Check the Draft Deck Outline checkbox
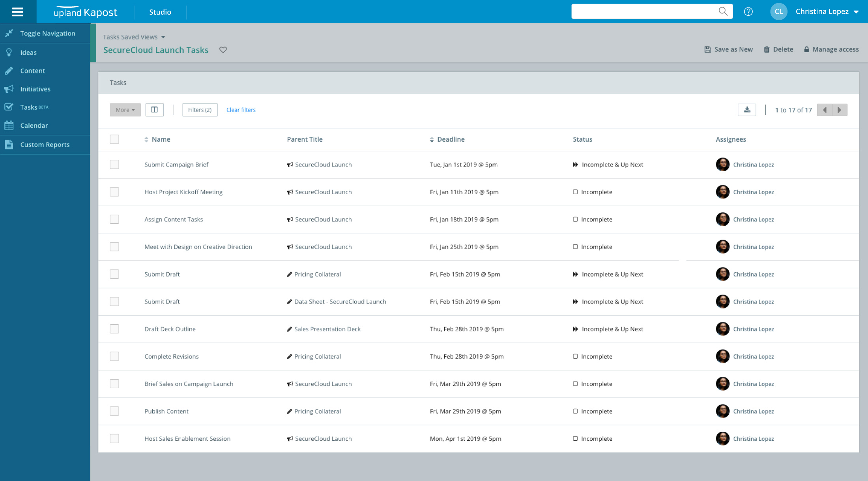Screen dimensions: 868x481 114,329
